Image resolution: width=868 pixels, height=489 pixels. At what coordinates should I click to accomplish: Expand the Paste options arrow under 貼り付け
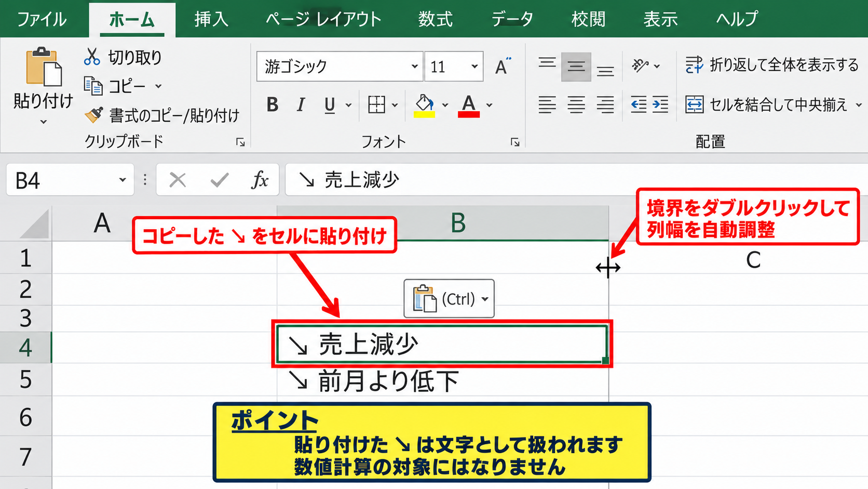[x=44, y=122]
